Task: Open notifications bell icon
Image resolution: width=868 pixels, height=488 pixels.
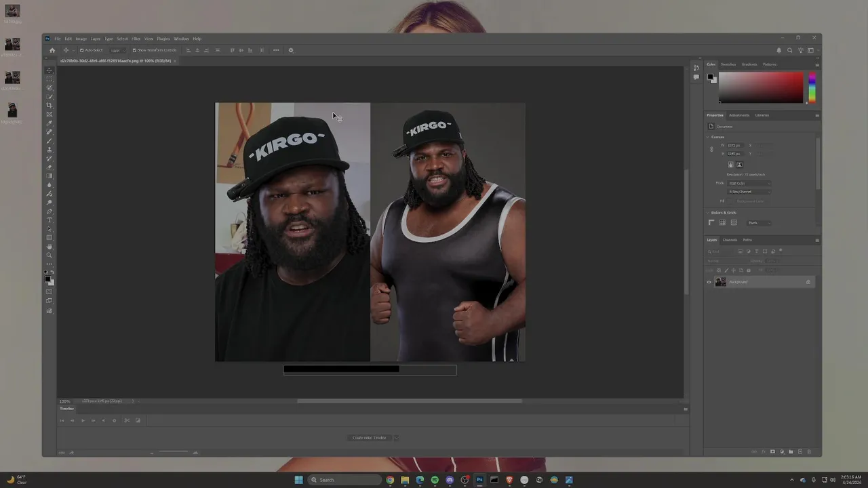Action: click(778, 50)
